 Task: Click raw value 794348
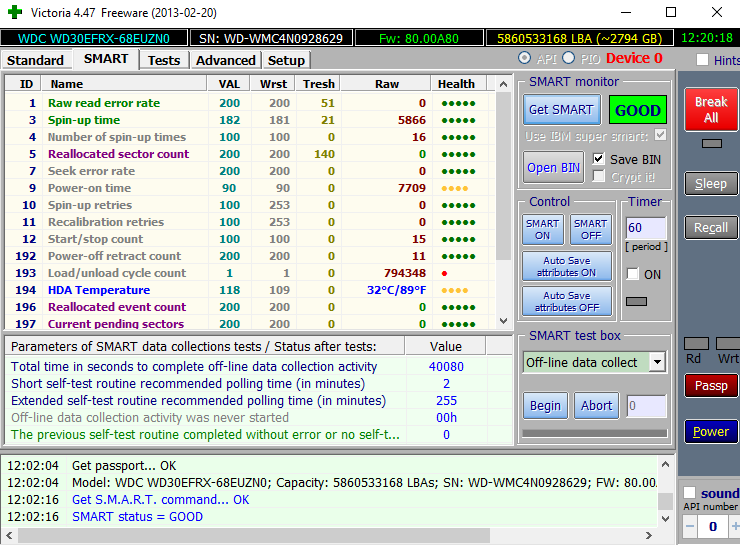coord(404,273)
